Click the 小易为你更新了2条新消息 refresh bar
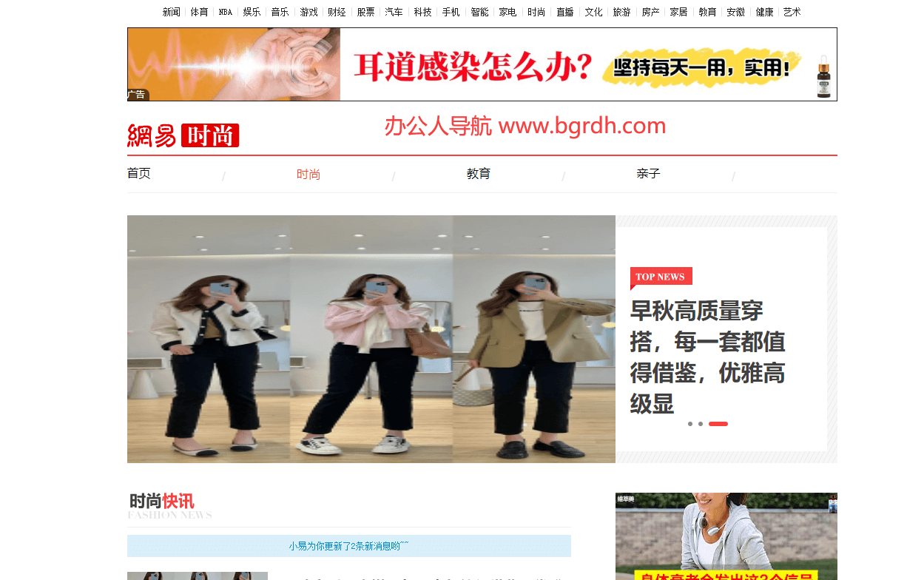The image size is (924, 580). tap(348, 546)
